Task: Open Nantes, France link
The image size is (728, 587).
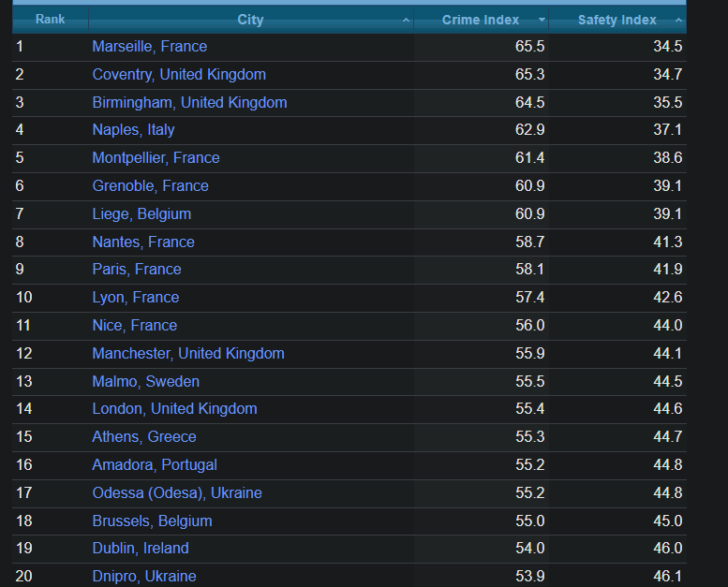Action: point(143,242)
